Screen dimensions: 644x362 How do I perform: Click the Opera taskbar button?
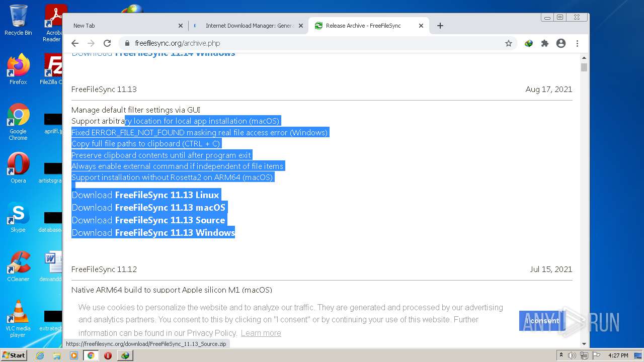click(108, 355)
